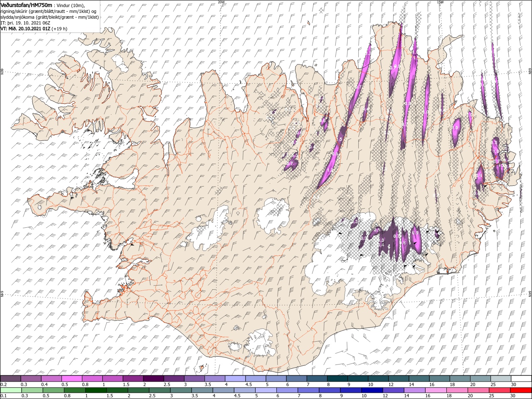
Task: Pick the white swatch labeled 30
Action: [521, 379]
